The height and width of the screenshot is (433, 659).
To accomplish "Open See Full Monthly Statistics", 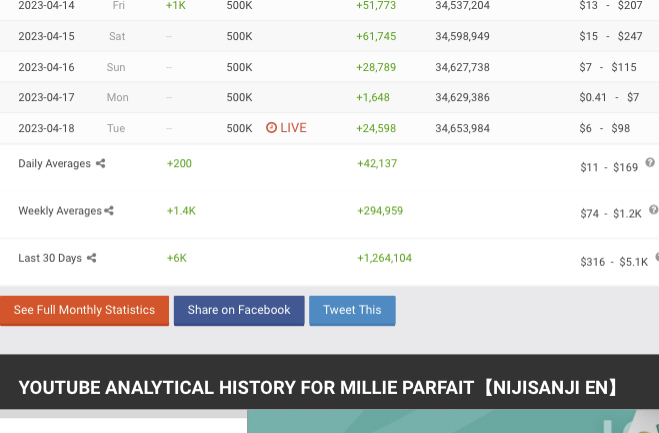I will pos(84,311).
